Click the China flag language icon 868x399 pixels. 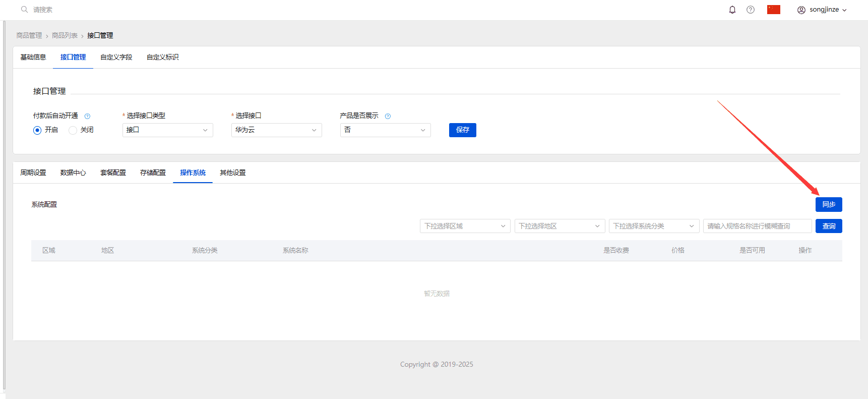coord(774,10)
